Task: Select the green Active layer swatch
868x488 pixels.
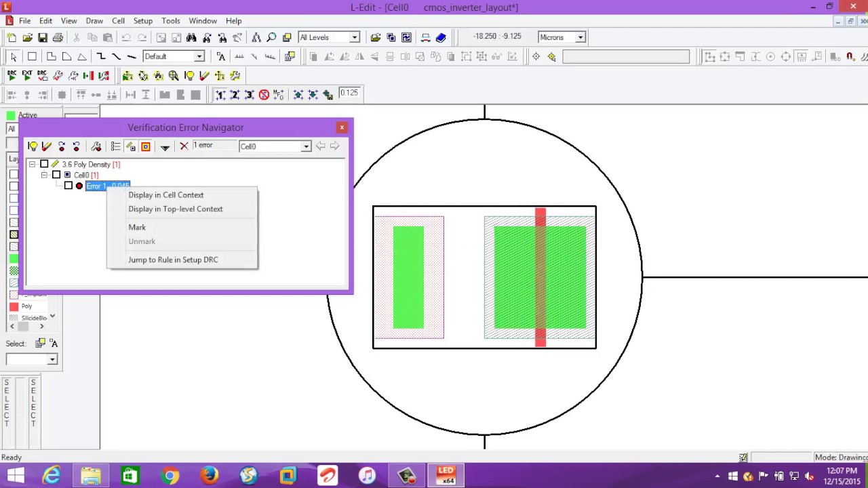Action: pyautogui.click(x=10, y=115)
